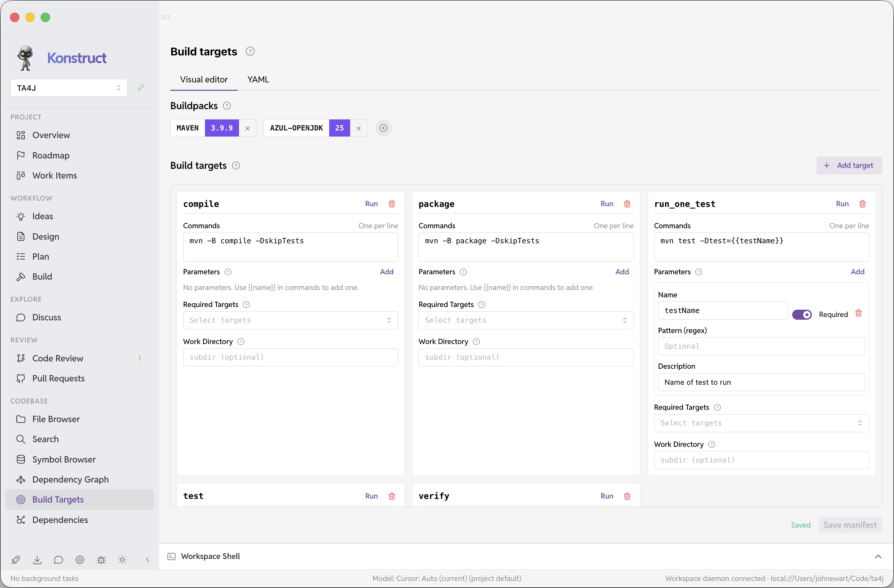Click the help icon beside the Build targets title
This screenshot has width=894, height=588.
pos(250,51)
